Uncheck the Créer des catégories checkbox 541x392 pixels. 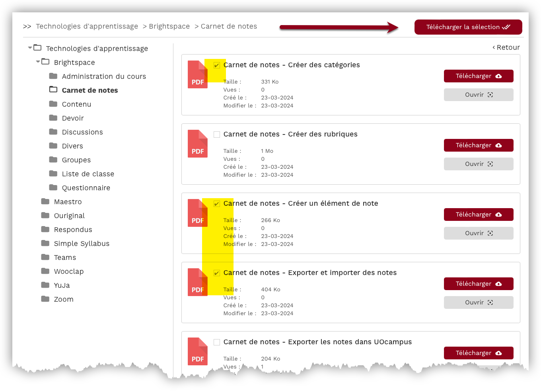(x=217, y=65)
